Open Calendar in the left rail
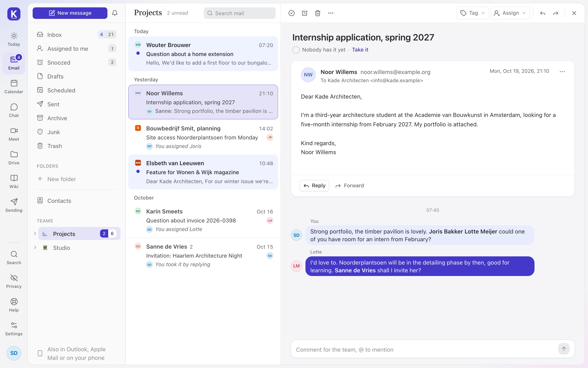This screenshot has height=368, width=588. point(14,87)
